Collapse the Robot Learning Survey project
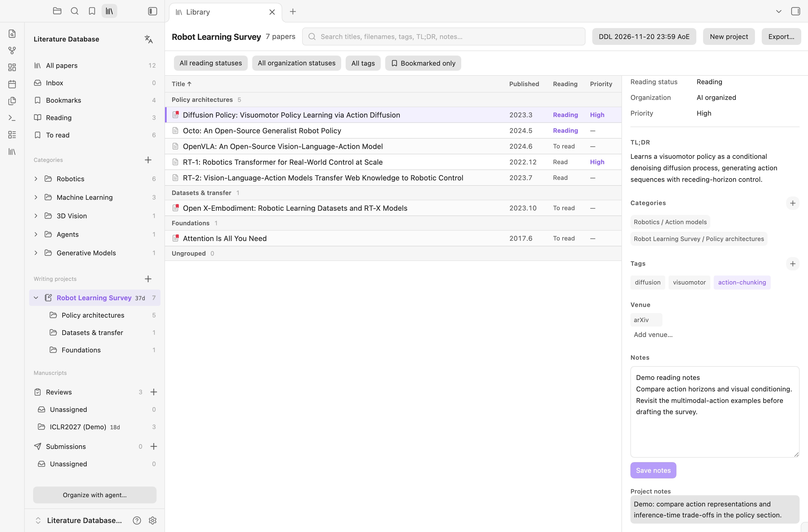The image size is (808, 532). [x=36, y=298]
